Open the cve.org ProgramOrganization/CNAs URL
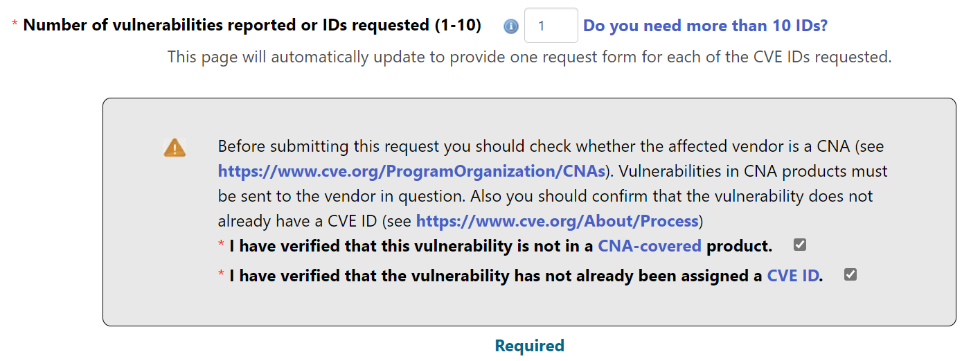Image resolution: width=980 pixels, height=361 pixels. point(411,170)
